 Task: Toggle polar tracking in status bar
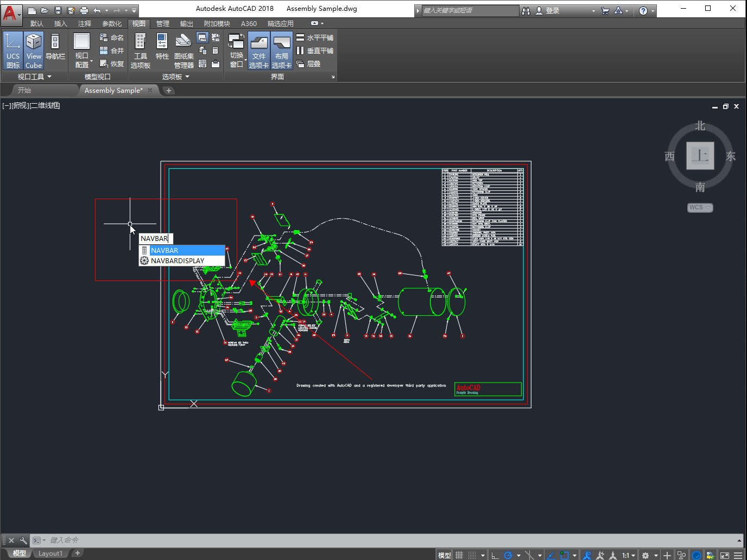coord(508,555)
